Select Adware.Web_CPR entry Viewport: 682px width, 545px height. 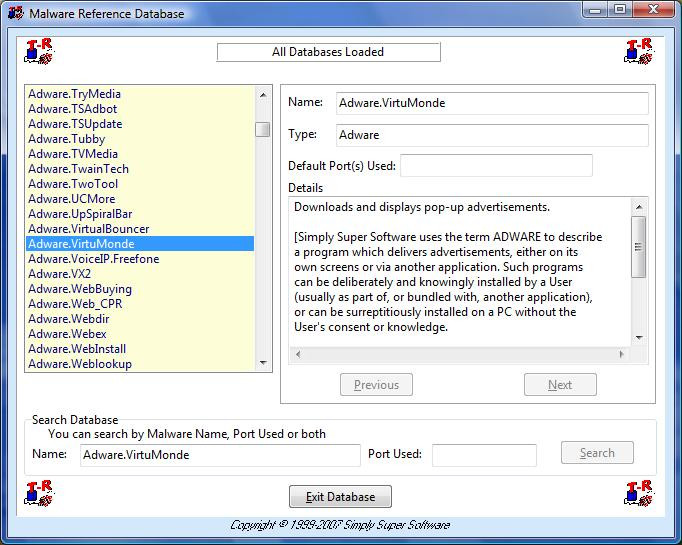tap(140, 304)
